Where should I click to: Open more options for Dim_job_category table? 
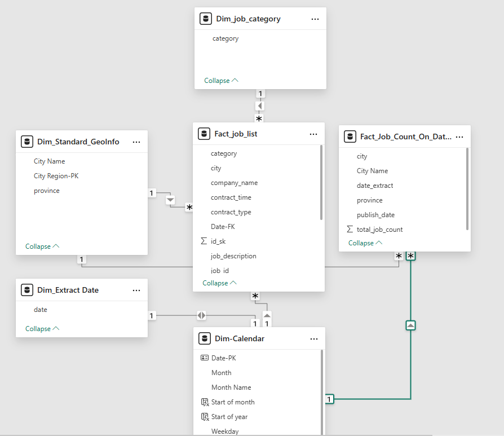point(315,19)
